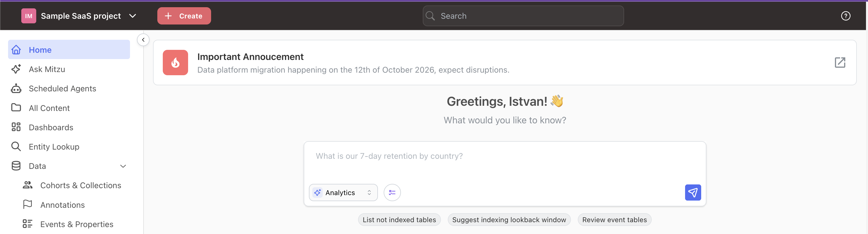The image size is (868, 234).
Task: Click the Create button
Action: 184,16
